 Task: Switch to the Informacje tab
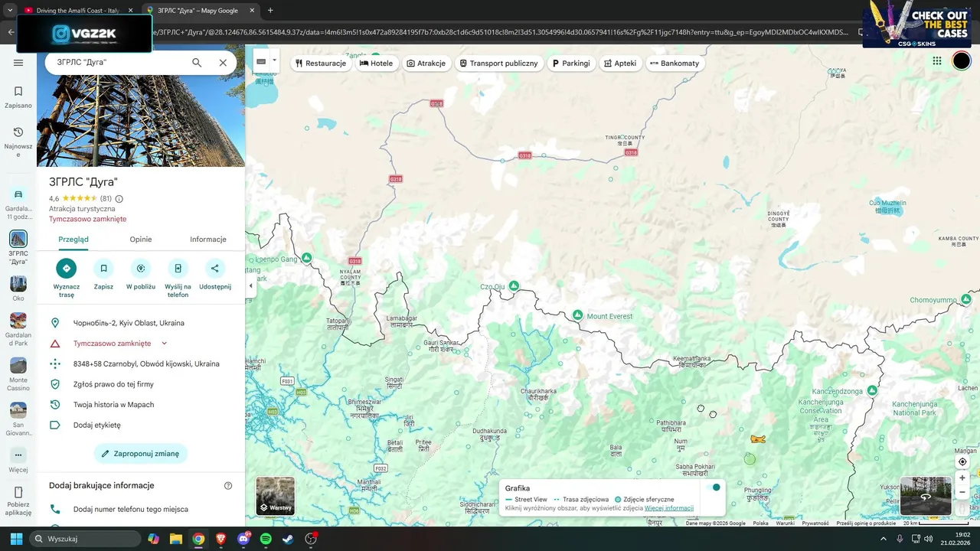pos(208,240)
